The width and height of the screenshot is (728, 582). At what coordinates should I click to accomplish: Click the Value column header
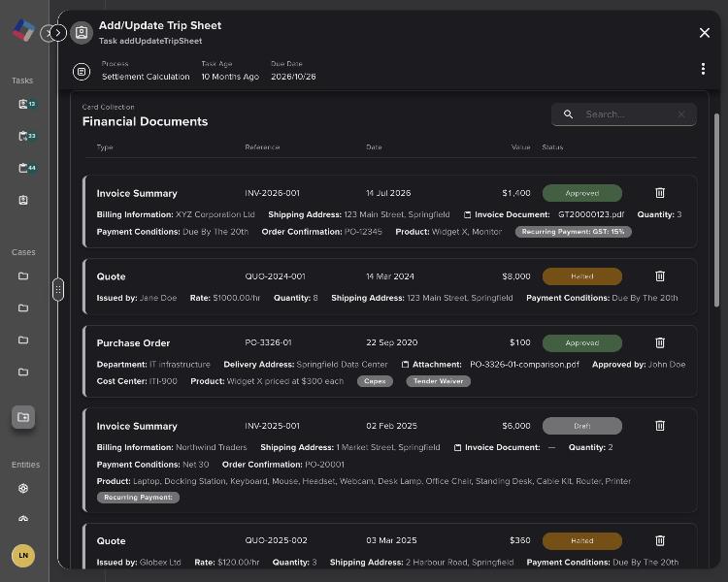[520, 147]
